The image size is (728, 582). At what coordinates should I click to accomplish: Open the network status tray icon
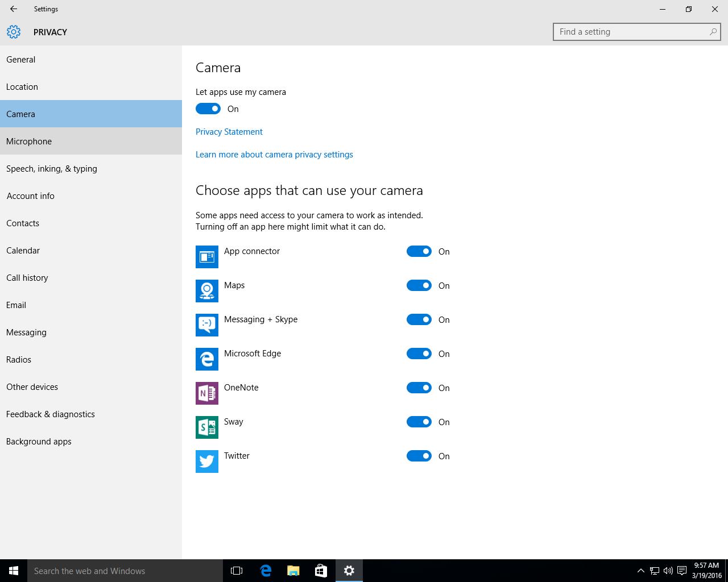point(655,571)
